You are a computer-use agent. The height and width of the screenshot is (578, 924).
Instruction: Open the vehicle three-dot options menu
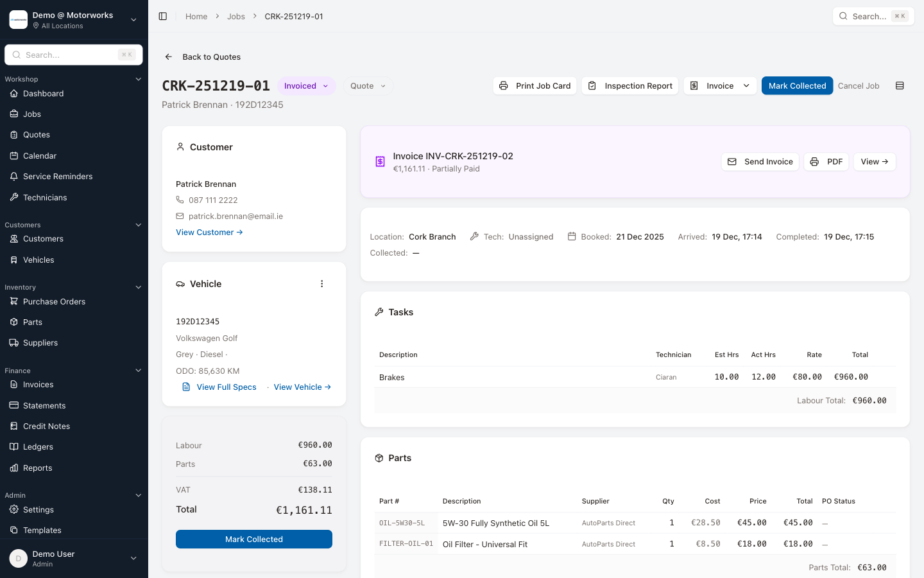pyautogui.click(x=322, y=284)
